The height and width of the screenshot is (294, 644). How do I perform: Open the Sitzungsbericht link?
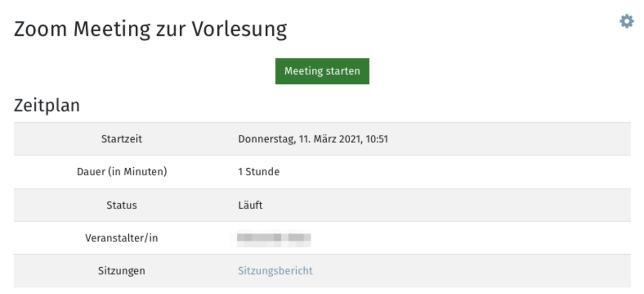pos(275,270)
